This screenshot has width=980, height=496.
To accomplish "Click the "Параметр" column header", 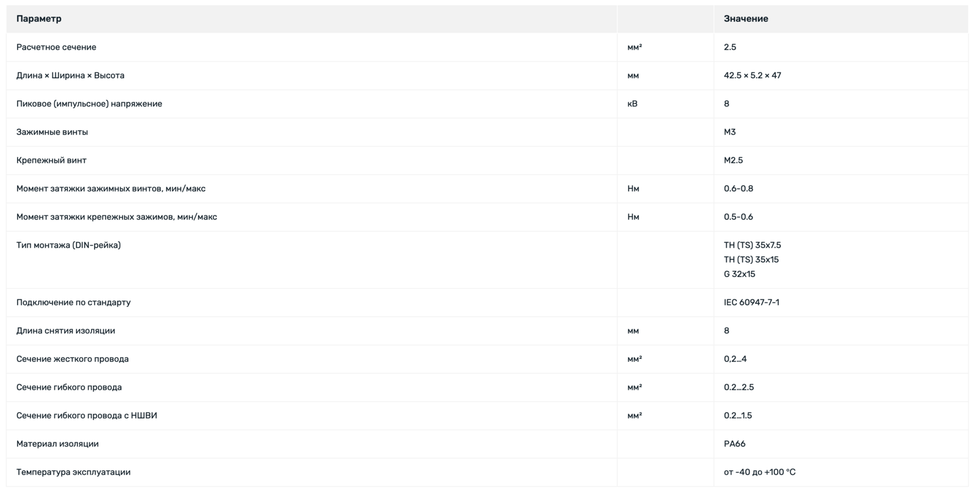I will 39,19.
